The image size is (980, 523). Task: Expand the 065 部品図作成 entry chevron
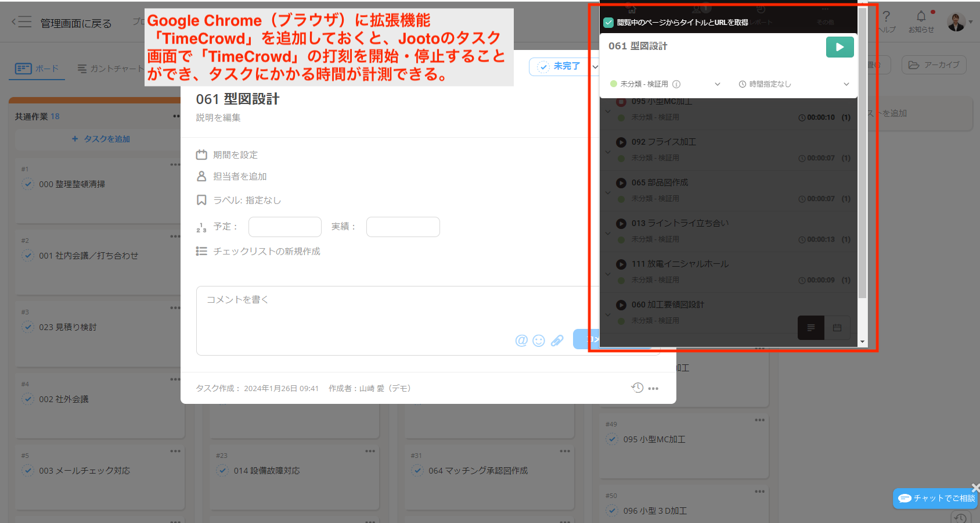click(x=608, y=192)
